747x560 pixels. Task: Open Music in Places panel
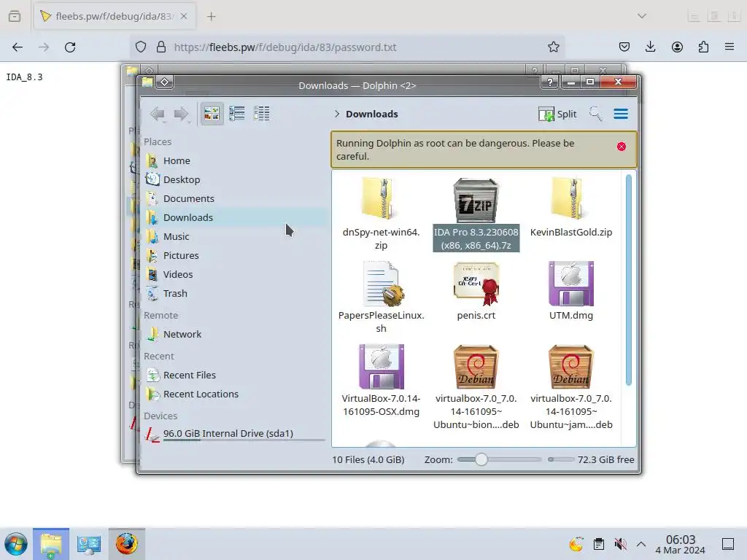(235, 237)
